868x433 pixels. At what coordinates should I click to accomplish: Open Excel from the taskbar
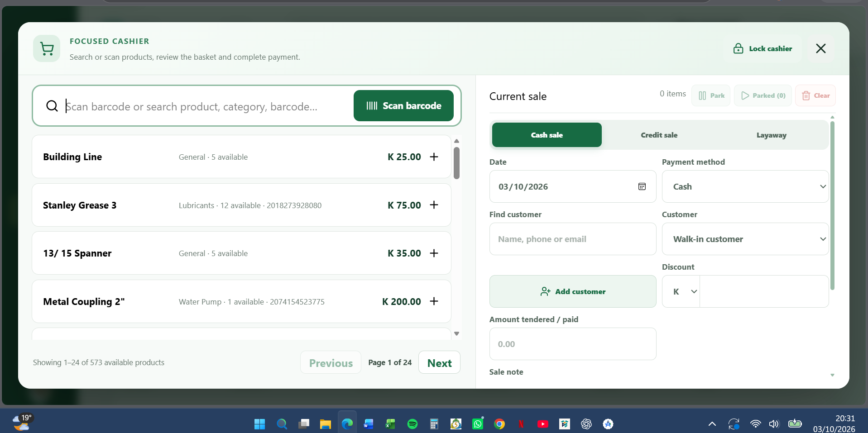pyautogui.click(x=391, y=424)
